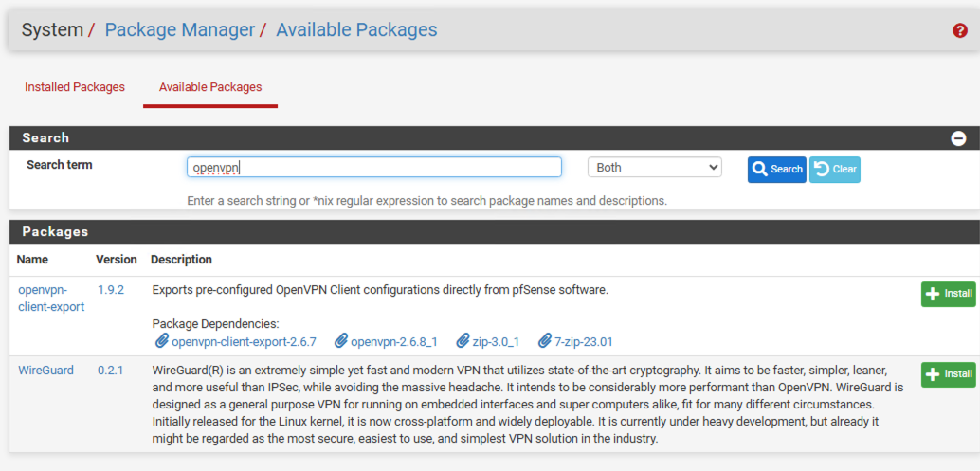Click the paperclip icon beside openvpn-2.6.8_1
Image resolution: width=980 pixels, height=471 pixels.
[340, 341]
